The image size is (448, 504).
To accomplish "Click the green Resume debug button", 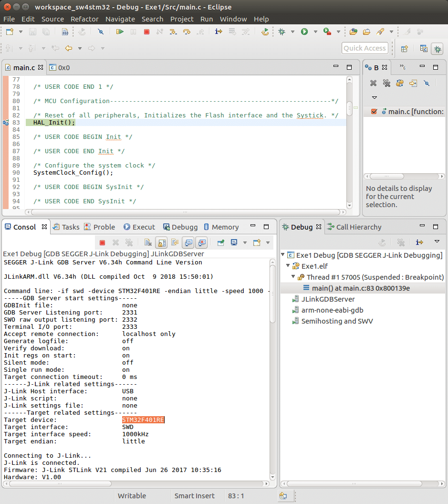I will (x=120, y=31).
